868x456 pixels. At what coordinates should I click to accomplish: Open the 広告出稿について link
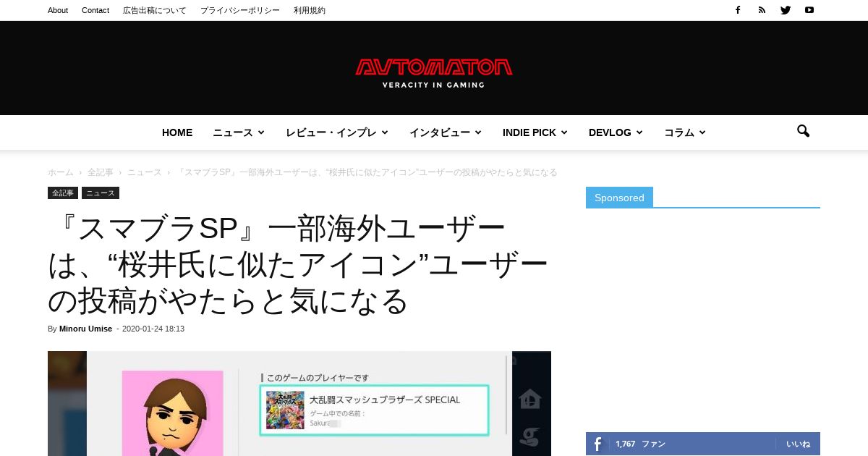click(x=155, y=10)
